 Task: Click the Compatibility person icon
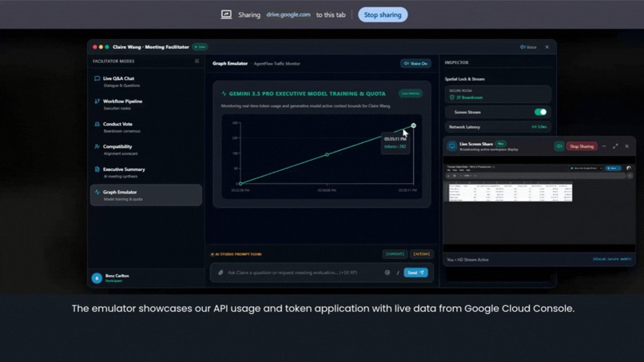(97, 147)
